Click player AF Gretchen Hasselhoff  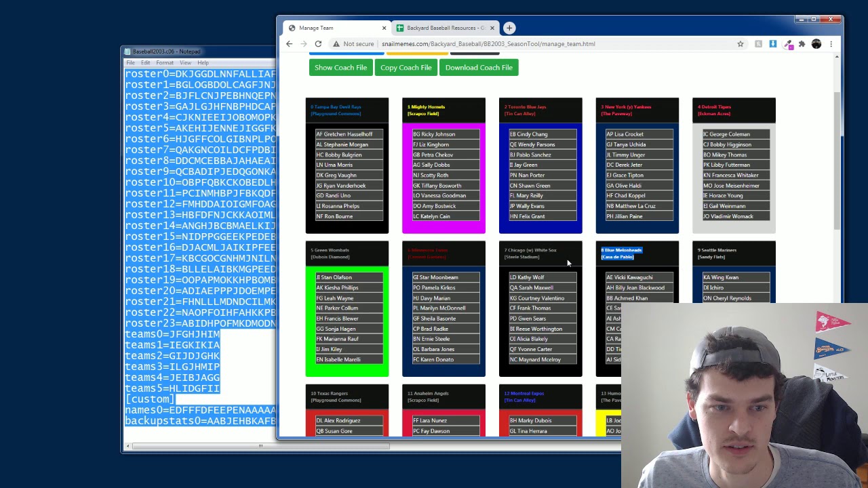point(349,134)
